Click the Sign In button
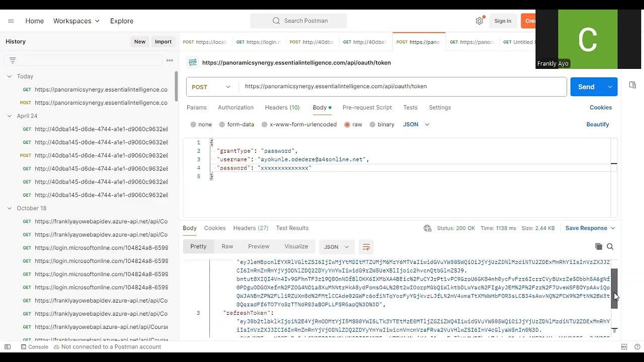The height and width of the screenshot is (362, 644). tap(503, 21)
